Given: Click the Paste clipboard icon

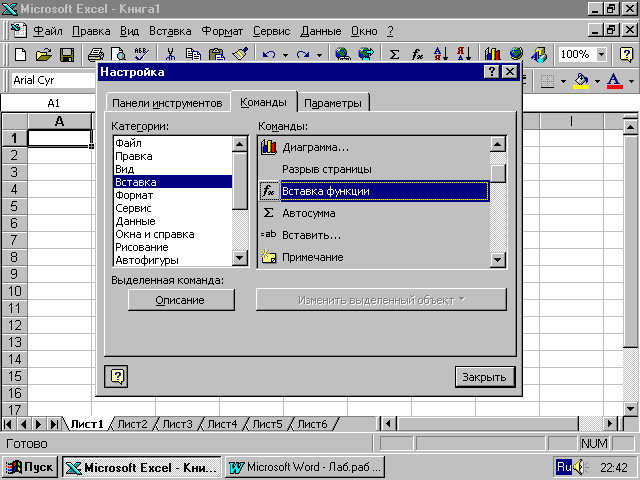Looking at the screenshot, I should (x=216, y=54).
